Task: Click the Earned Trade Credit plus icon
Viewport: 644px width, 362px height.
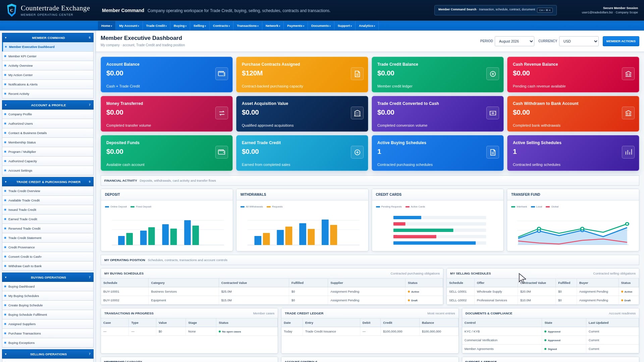Action: tap(357, 152)
